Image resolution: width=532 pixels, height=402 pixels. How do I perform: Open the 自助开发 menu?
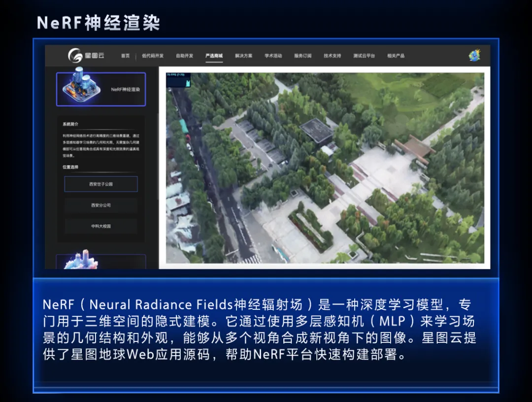185,56
